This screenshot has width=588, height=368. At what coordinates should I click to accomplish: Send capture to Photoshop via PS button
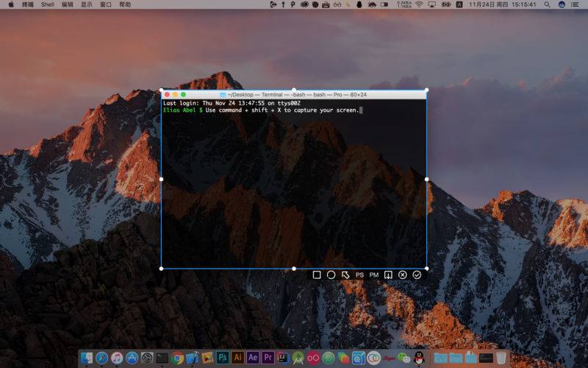359,275
